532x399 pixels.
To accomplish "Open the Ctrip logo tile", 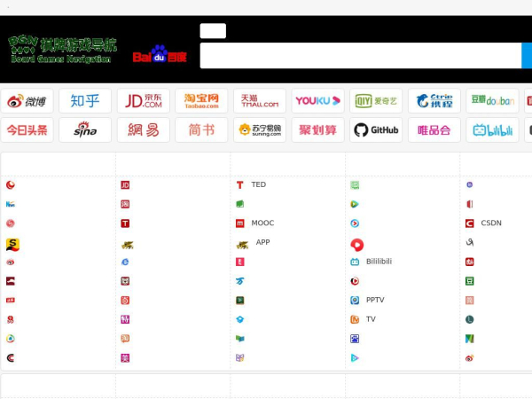I will (434, 101).
